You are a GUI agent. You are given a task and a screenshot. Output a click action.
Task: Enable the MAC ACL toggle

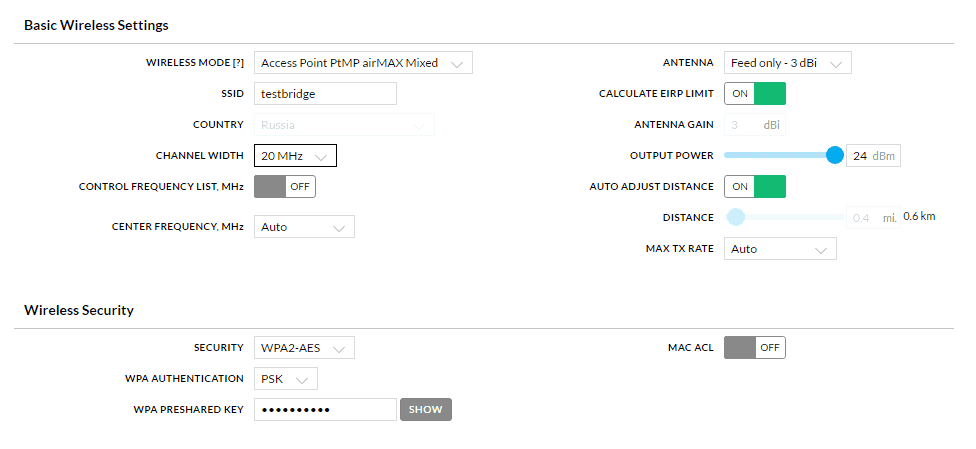pos(755,347)
